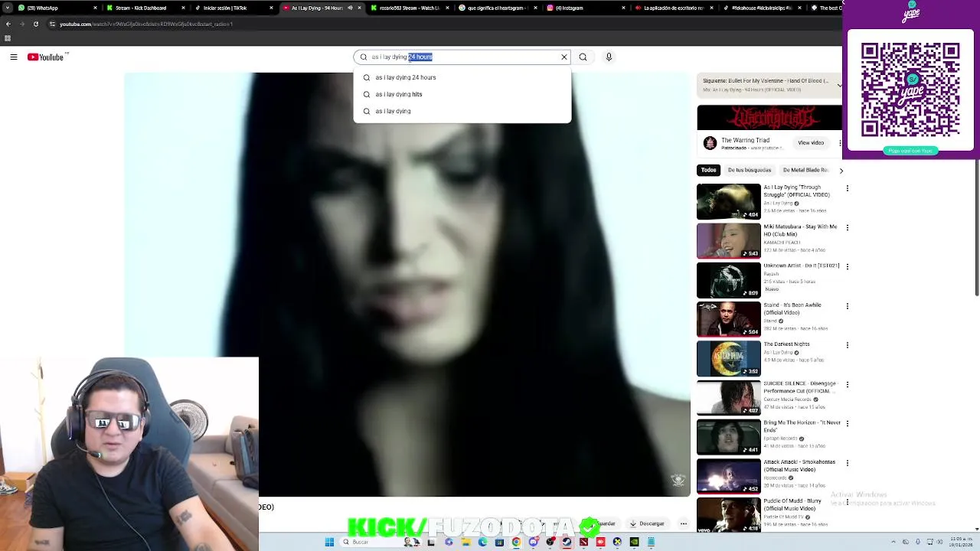The height and width of the screenshot is (551, 980).
Task: Show more filter chips with right arrow
Action: (x=841, y=171)
